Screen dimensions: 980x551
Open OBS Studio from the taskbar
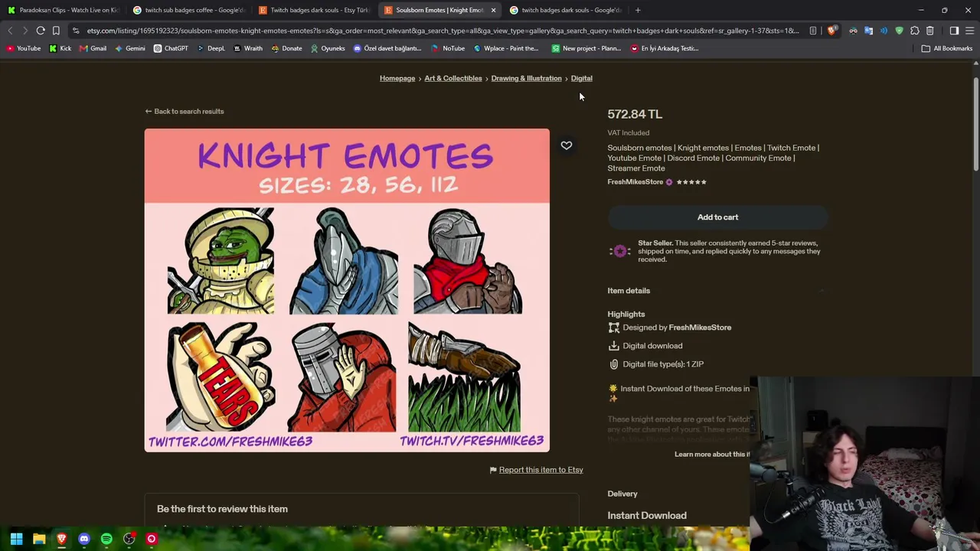[129, 540]
